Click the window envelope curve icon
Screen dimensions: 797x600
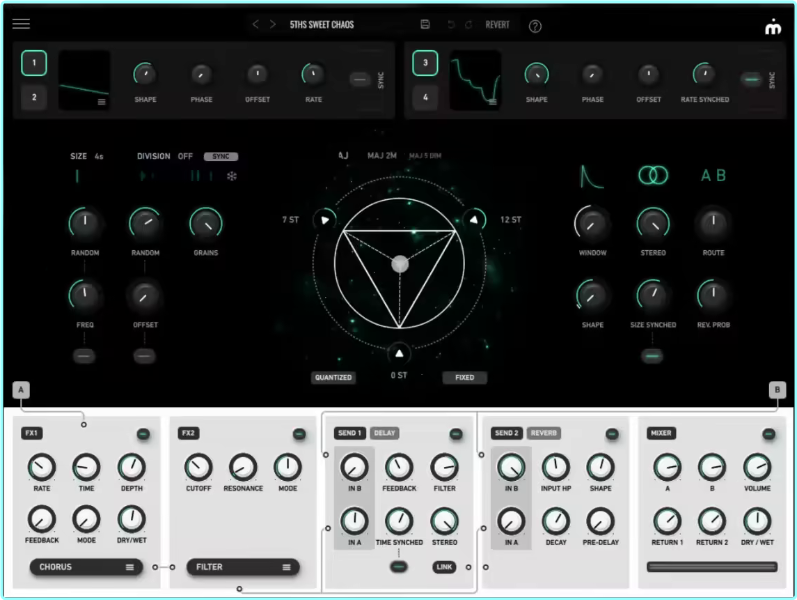click(x=592, y=176)
